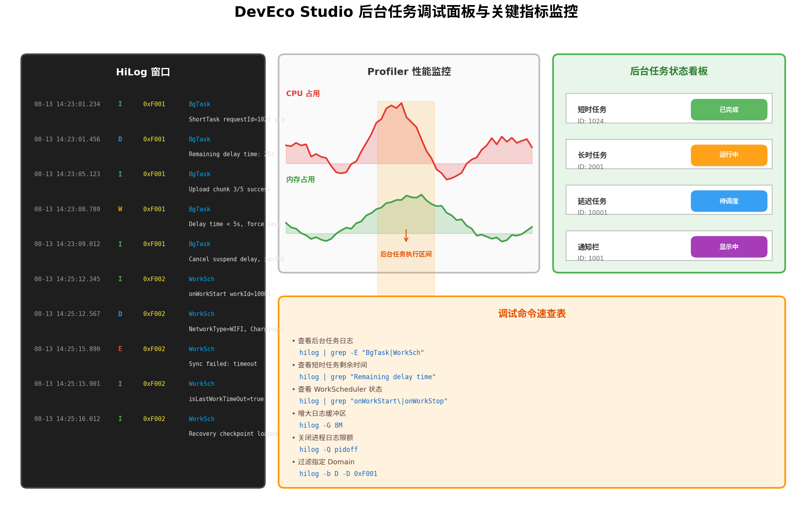The width and height of the screenshot is (812, 519).
Task: Click the ID: 1024 text
Action: click(591, 121)
